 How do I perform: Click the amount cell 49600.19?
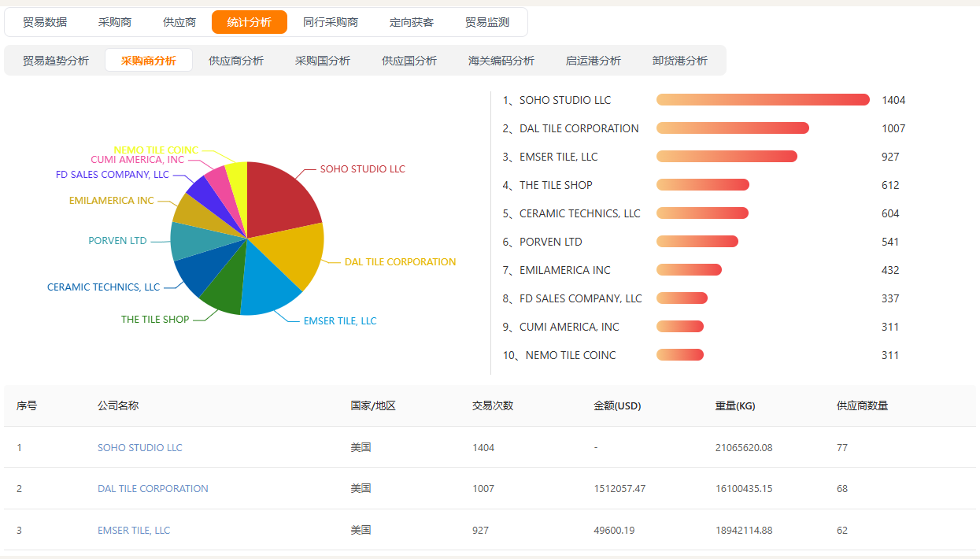tap(614, 530)
